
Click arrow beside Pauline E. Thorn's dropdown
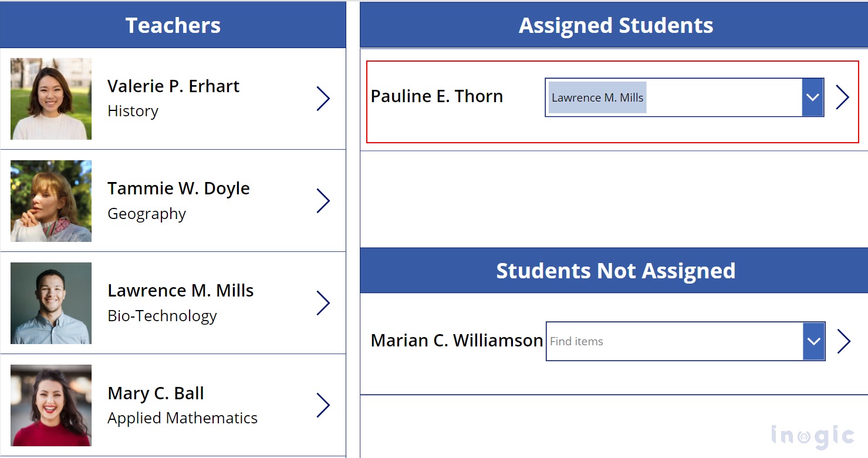coord(842,97)
